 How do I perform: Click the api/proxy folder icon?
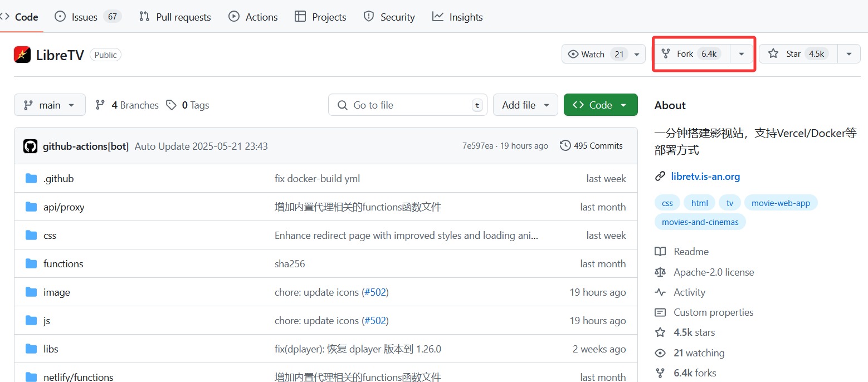click(31, 207)
